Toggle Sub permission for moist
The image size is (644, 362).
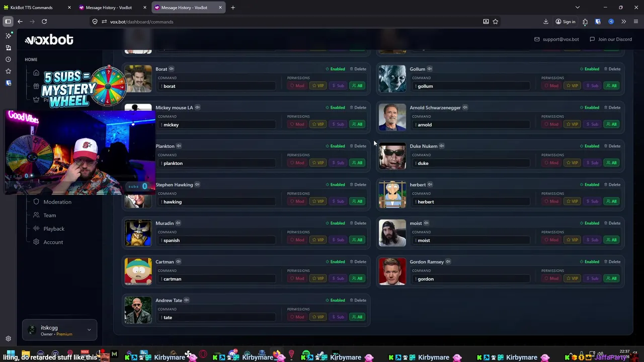point(593,240)
